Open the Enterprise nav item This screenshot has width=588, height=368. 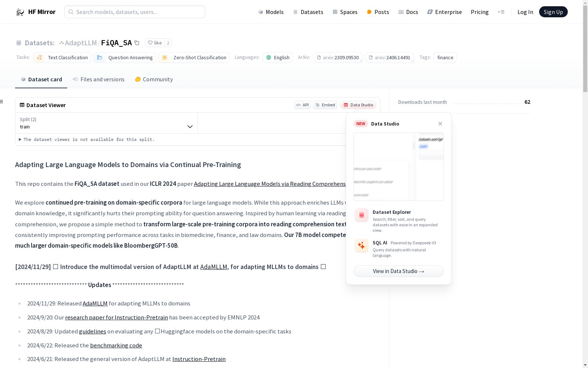[444, 12]
